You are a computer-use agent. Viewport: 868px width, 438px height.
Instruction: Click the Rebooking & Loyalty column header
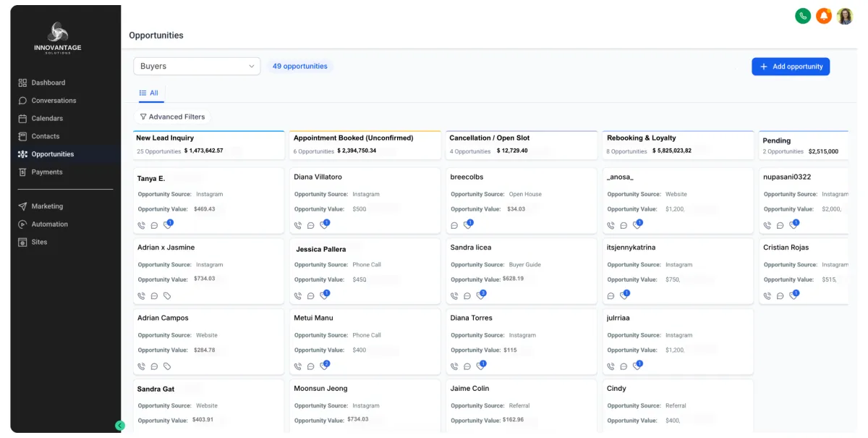click(x=641, y=138)
